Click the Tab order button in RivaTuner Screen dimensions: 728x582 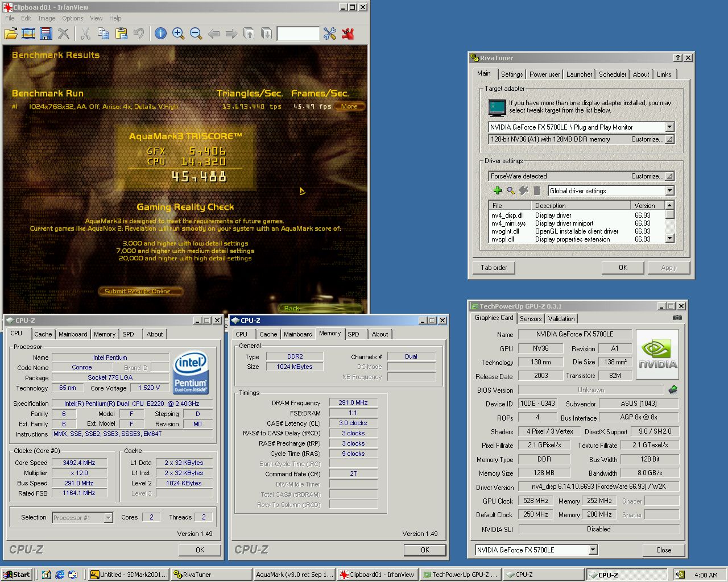click(x=494, y=268)
